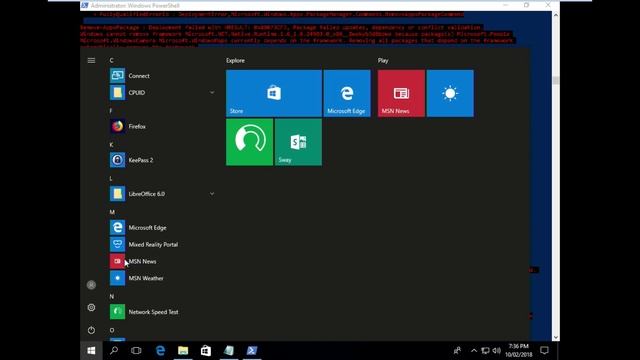Click letter N section header
Screen dimensions: 640x360
(x=112, y=296)
